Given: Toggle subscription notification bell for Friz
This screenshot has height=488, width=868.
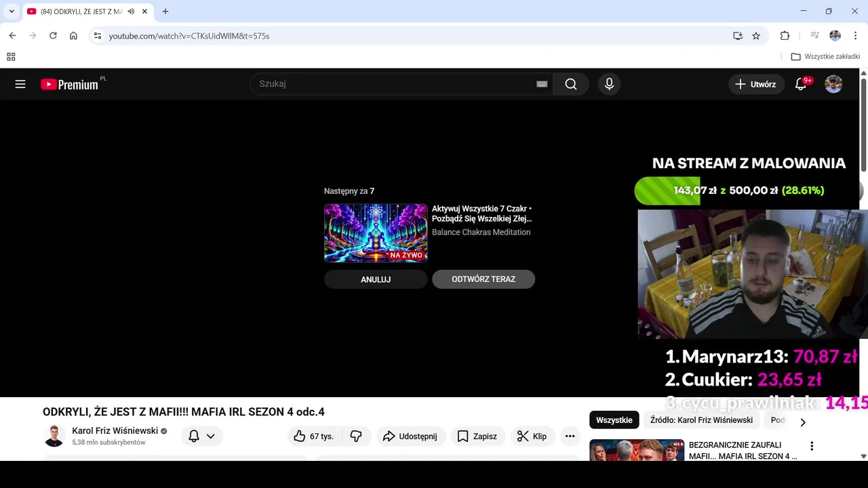Looking at the screenshot, I should 194,436.
